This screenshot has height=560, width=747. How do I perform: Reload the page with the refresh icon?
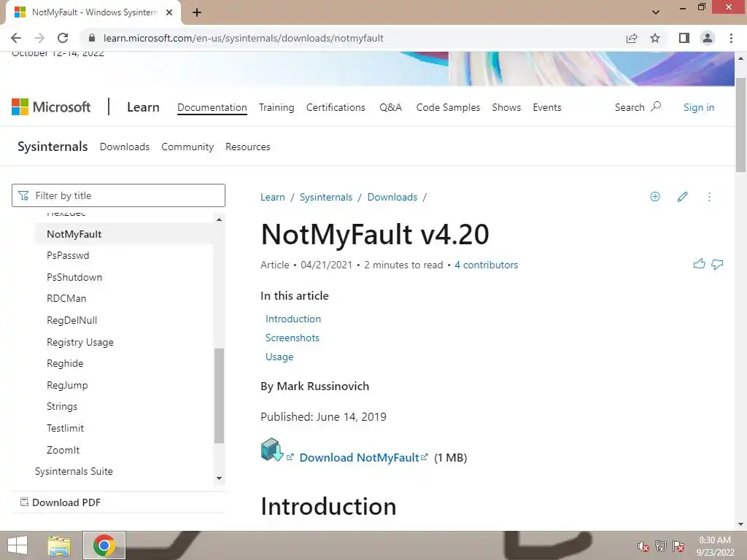click(63, 38)
